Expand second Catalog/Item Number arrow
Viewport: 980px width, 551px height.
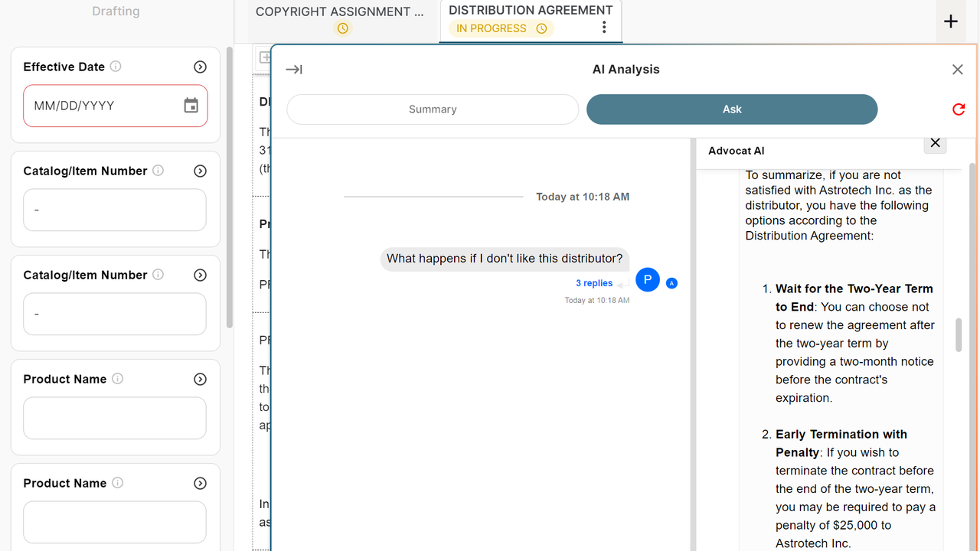pos(200,275)
